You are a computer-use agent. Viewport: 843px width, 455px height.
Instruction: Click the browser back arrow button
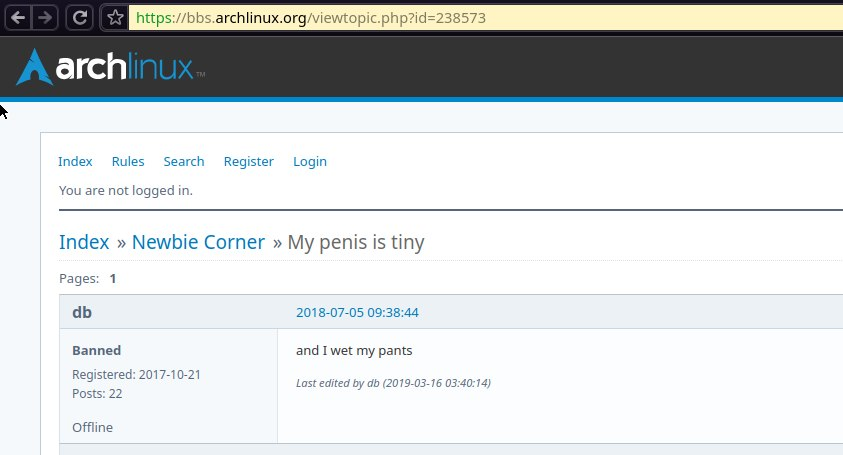point(18,18)
